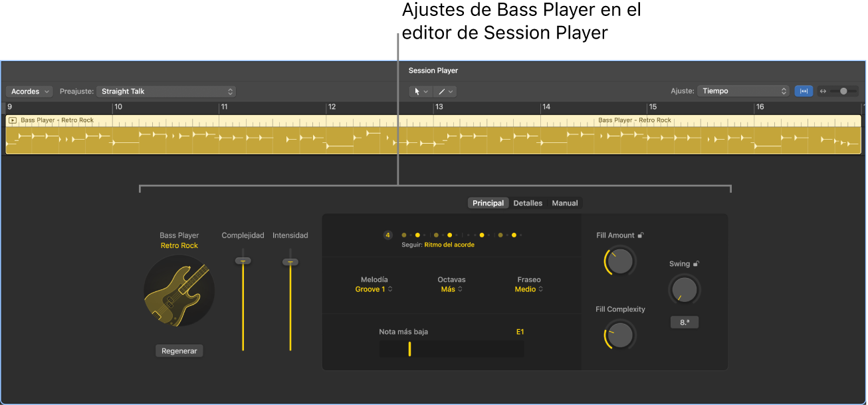Screen dimensions: 868x405
Task: Toggle the blue auto-zoom button
Action: 804,91
